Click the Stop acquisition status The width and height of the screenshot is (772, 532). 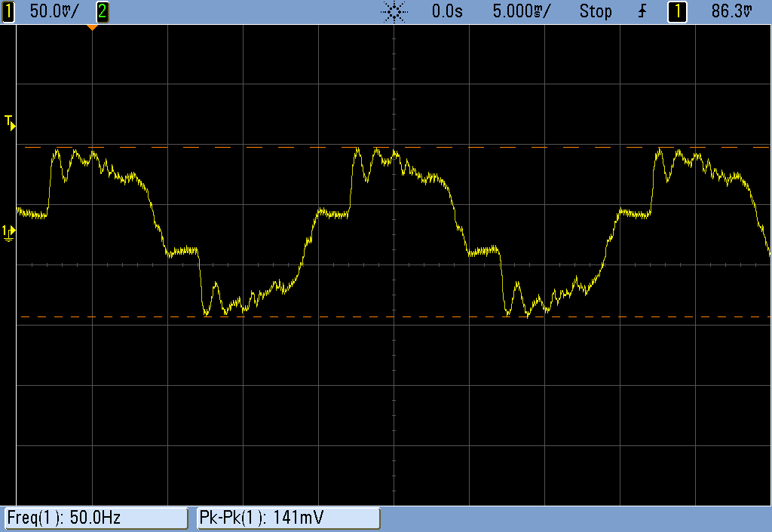[595, 11]
